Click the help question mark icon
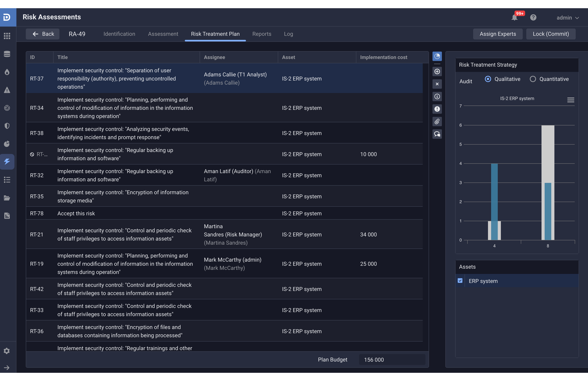The width and height of the screenshot is (588, 381). click(533, 18)
